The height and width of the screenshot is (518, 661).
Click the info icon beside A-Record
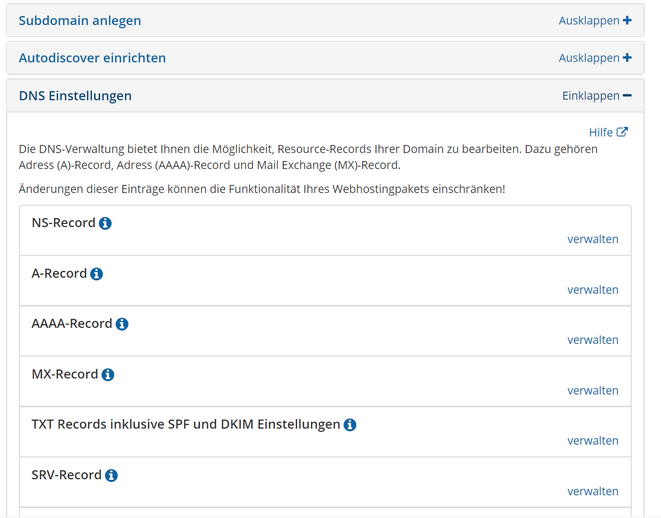97,274
